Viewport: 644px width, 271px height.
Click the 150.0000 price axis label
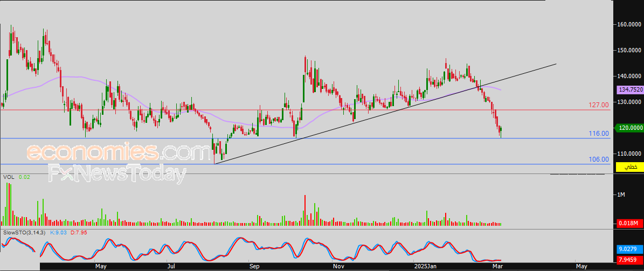tap(630, 51)
